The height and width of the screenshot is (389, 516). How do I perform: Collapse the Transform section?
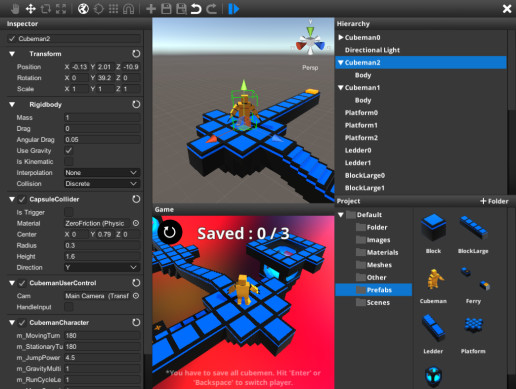pyautogui.click(x=12, y=54)
